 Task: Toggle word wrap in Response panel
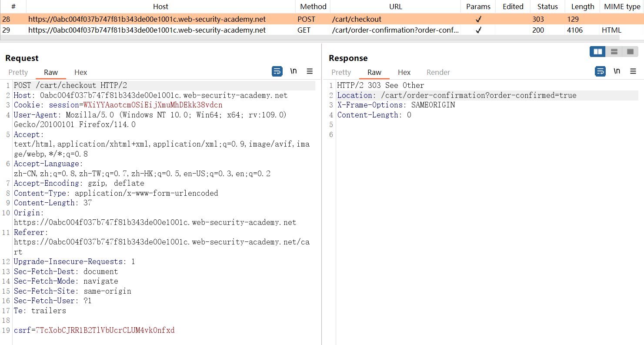coord(600,71)
